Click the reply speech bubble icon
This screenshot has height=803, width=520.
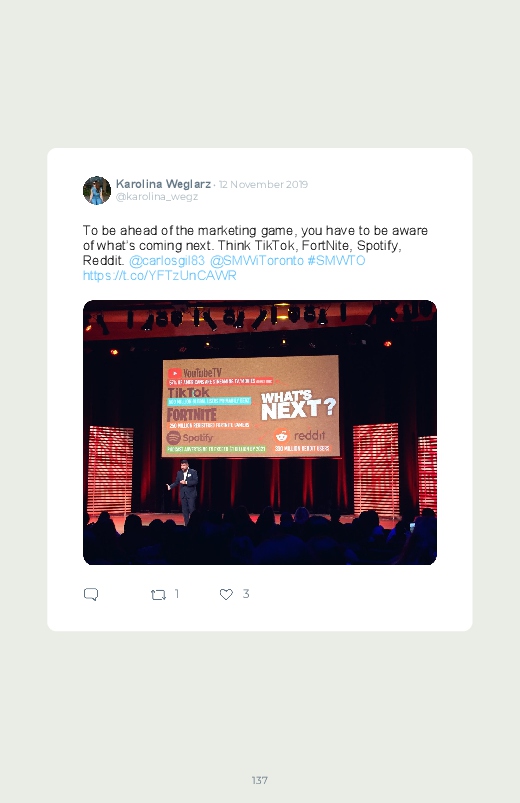(x=91, y=594)
